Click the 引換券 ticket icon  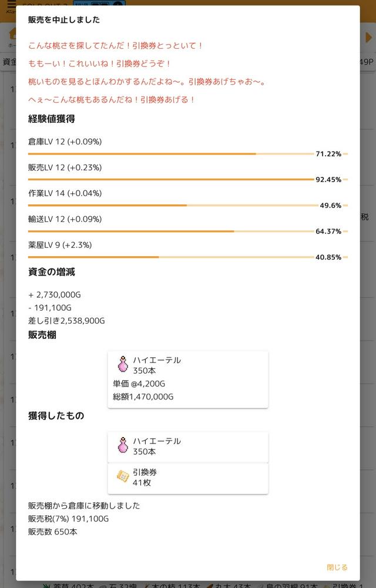tap(123, 477)
